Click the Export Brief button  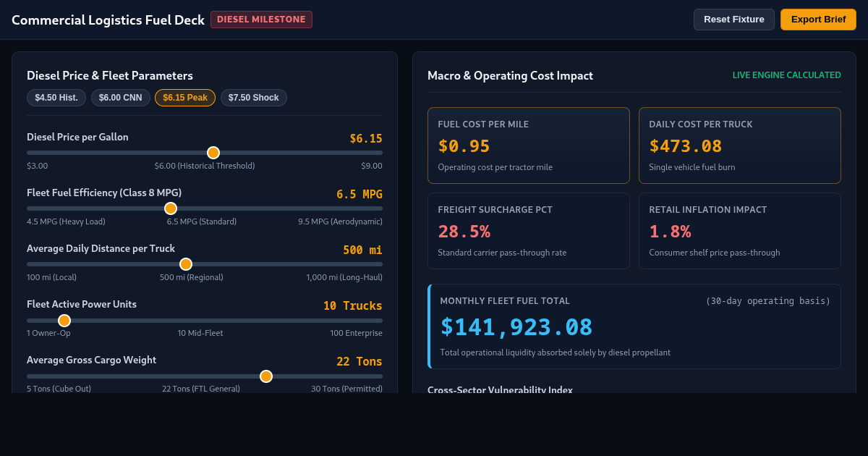pos(818,20)
